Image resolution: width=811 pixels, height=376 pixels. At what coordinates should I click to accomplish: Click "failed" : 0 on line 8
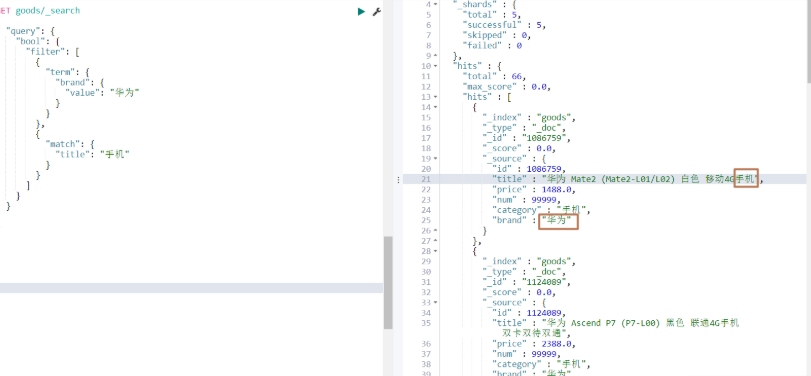pyautogui.click(x=492, y=46)
